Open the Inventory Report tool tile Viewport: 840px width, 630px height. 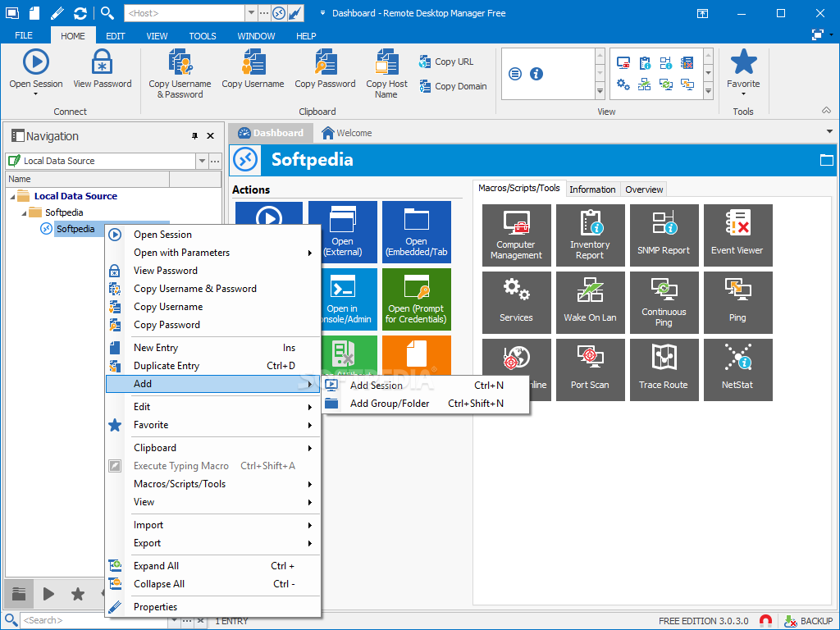[x=590, y=235]
